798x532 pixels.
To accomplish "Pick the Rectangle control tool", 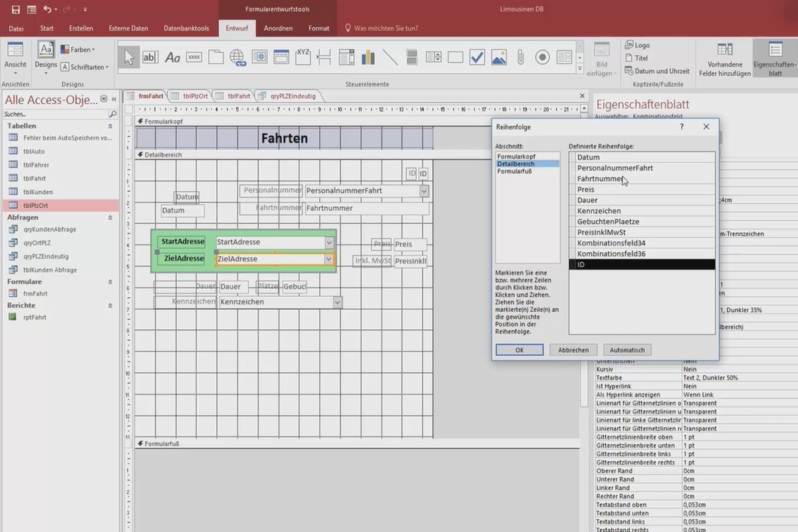I will tap(456, 58).
